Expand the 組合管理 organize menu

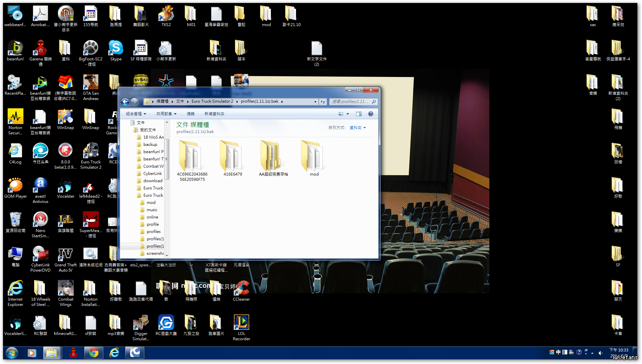click(136, 114)
